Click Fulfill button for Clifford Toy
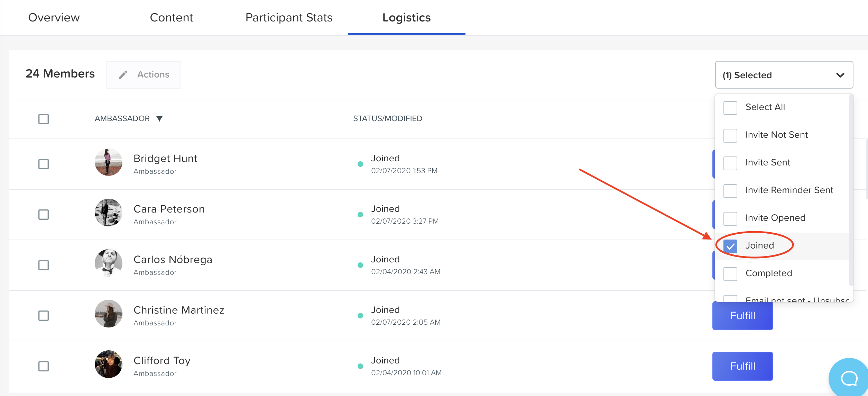 [x=742, y=366]
